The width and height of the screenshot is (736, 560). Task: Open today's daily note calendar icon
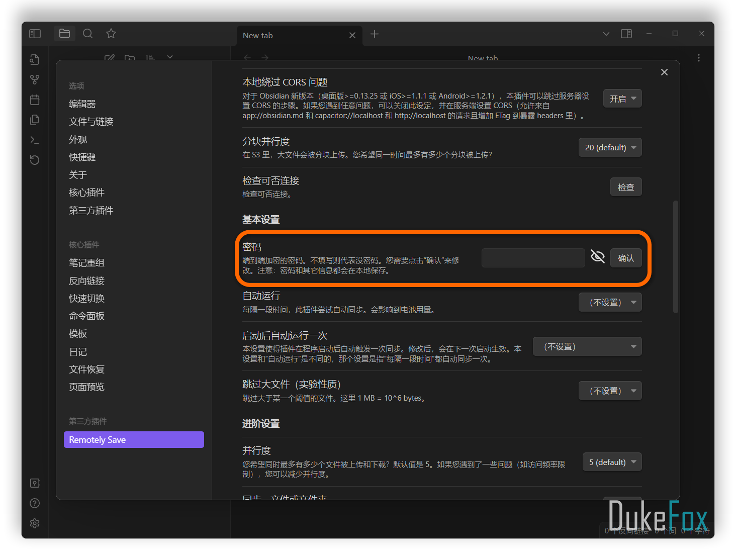pos(35,100)
